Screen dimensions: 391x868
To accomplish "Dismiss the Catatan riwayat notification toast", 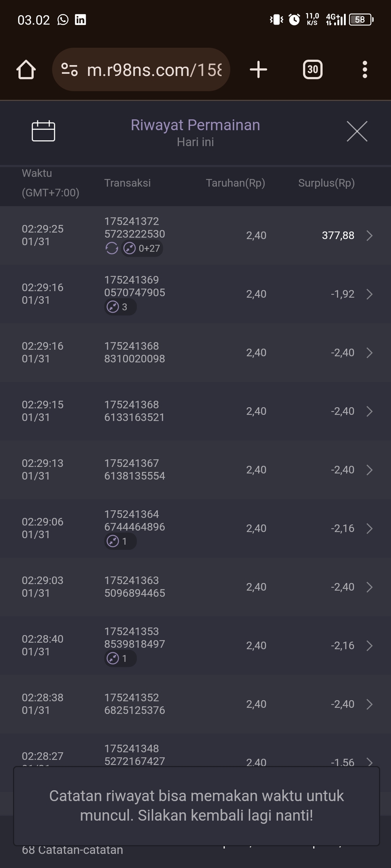I will 196,806.
